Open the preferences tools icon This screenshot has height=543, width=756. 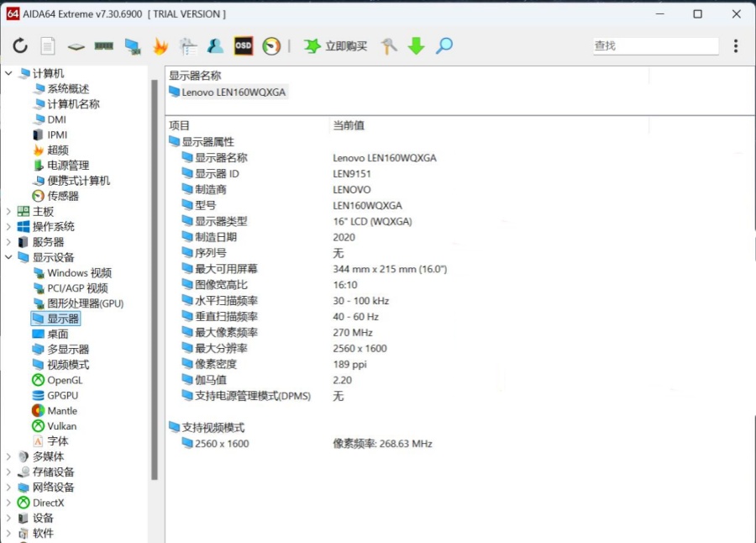point(389,46)
